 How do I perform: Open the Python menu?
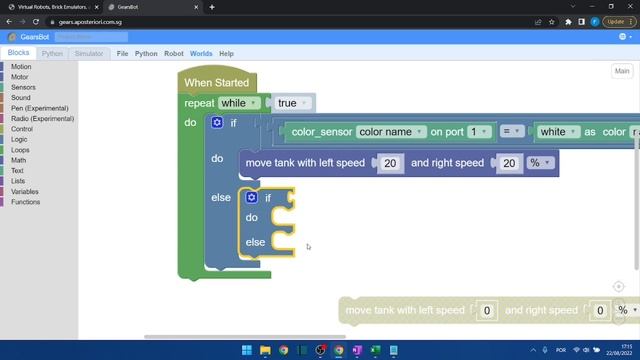pos(146,53)
